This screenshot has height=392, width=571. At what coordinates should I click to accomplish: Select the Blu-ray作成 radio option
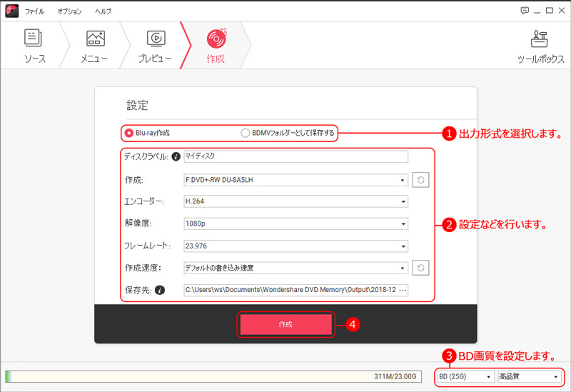pyautogui.click(x=147, y=133)
